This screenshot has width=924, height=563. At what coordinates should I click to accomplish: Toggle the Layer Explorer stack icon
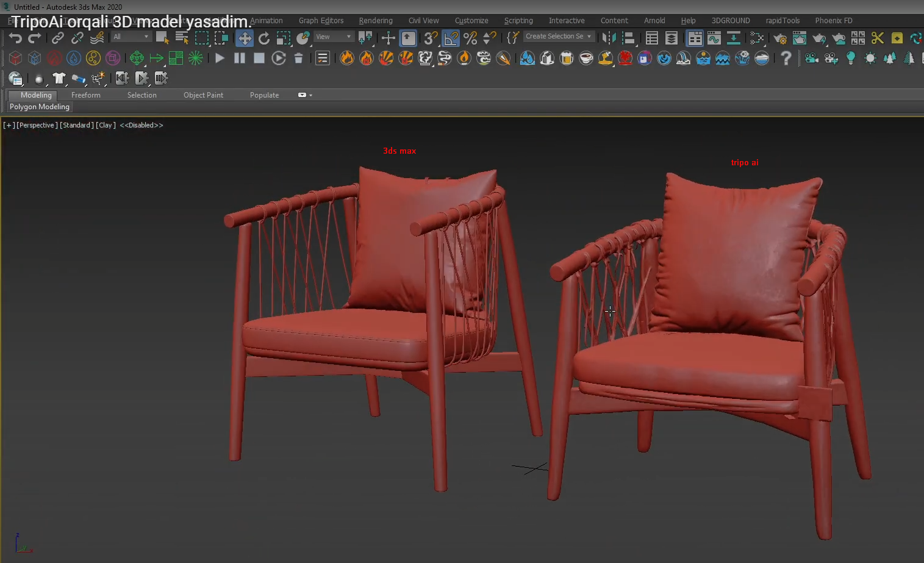click(672, 38)
